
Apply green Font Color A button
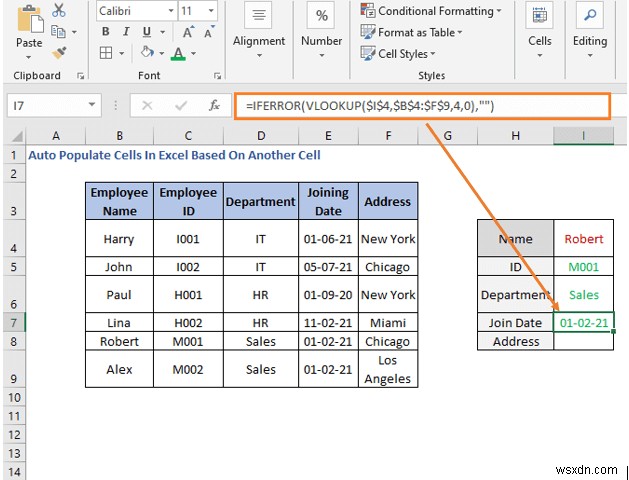coord(179,53)
